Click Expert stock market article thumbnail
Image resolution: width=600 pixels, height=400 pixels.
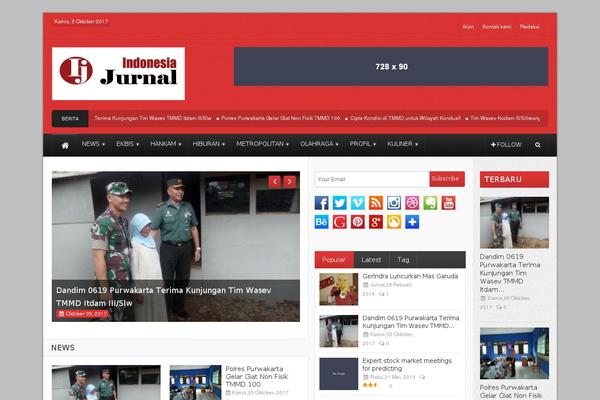[x=339, y=374]
